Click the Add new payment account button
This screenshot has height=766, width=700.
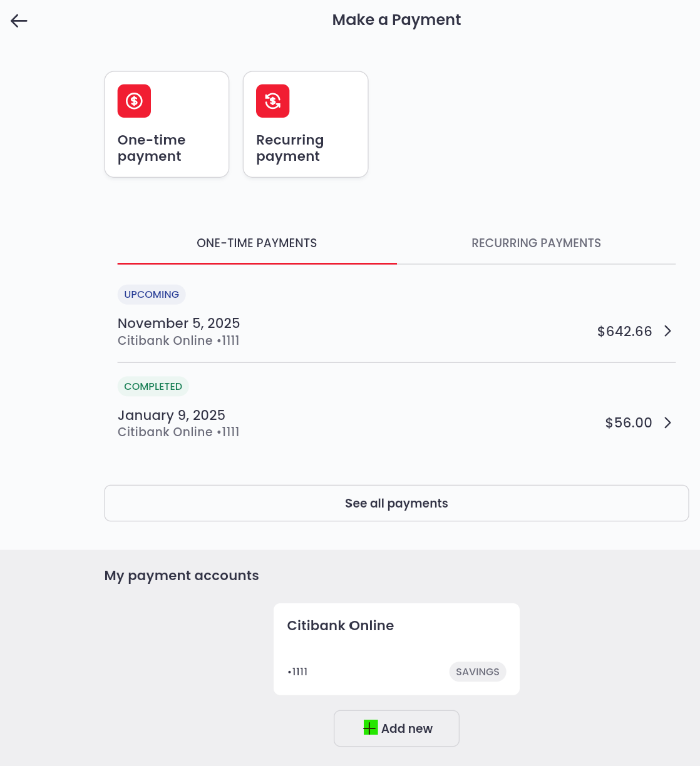(396, 728)
